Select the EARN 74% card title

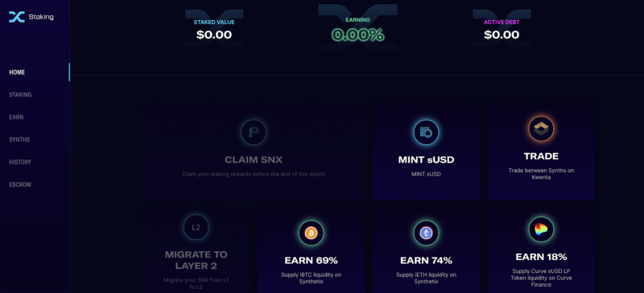click(x=426, y=261)
